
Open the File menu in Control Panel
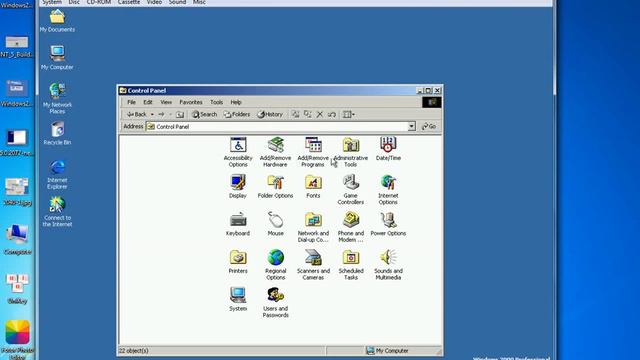tap(131, 102)
